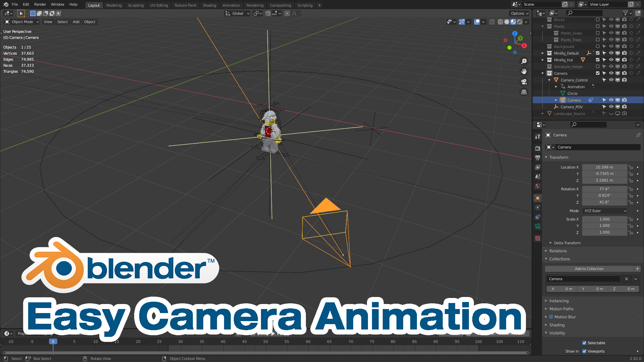Open the File menu
This screenshot has height=362, width=644.
pos(15,4)
